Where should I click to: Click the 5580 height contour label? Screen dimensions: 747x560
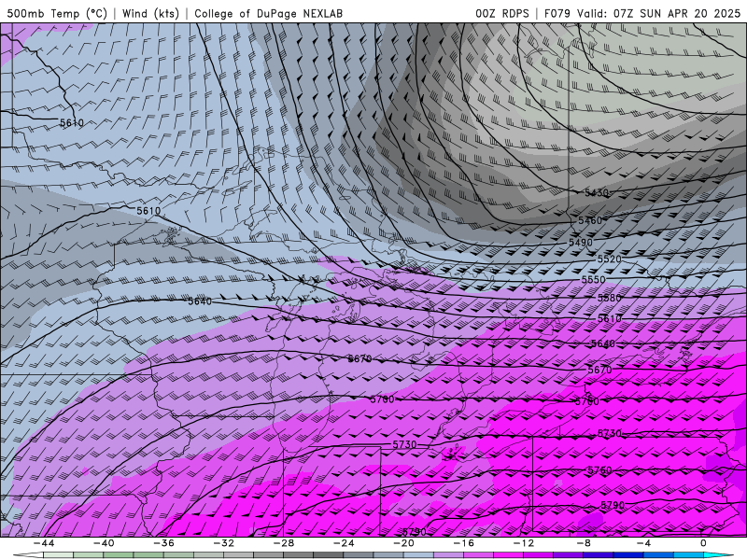[610, 298]
